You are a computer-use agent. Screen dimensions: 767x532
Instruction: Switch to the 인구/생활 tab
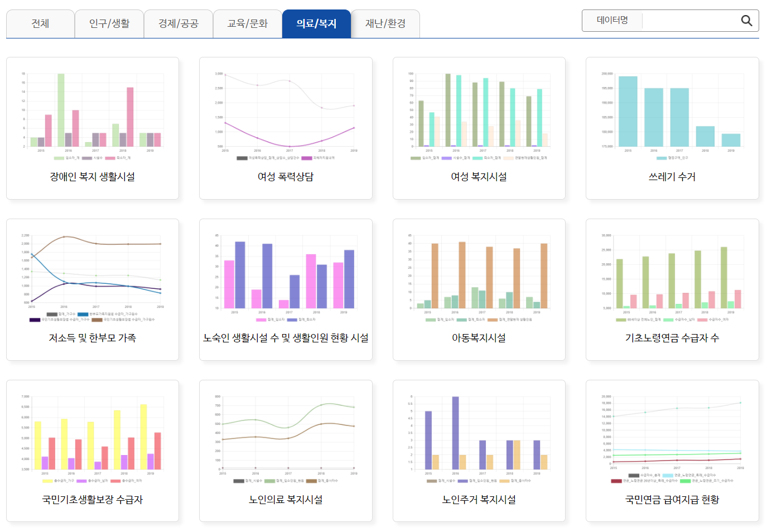coord(109,23)
